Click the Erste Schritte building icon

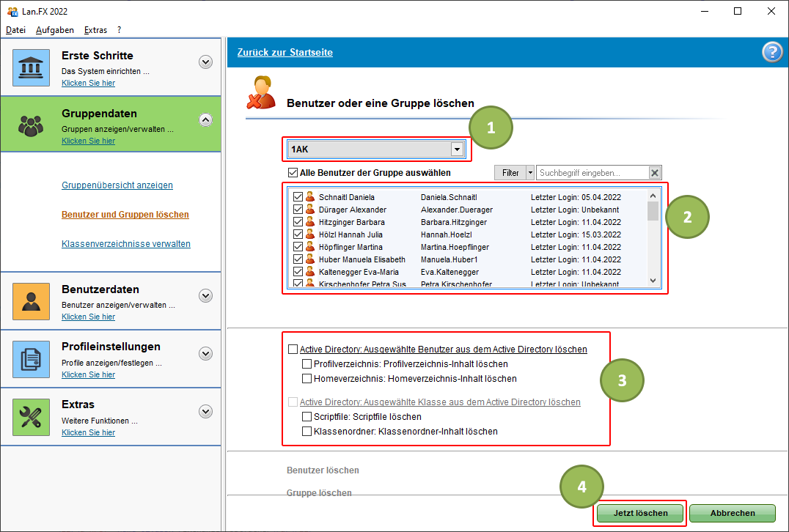(32, 67)
